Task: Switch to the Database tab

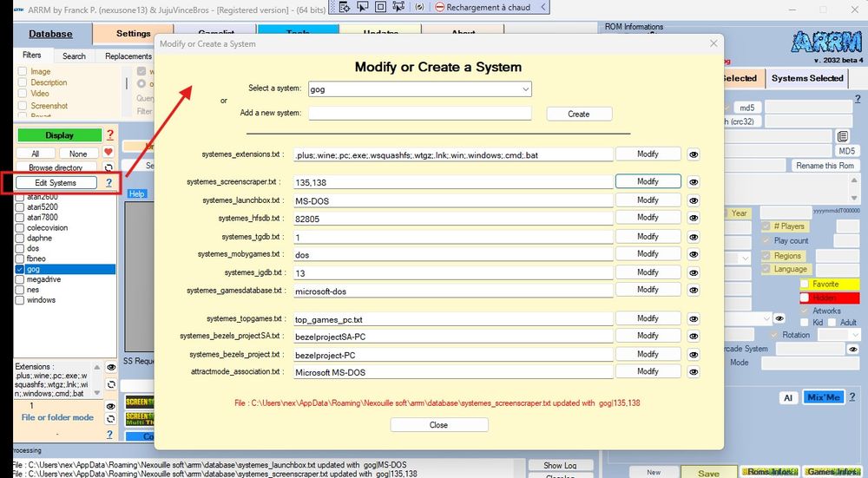Action: 50,34
